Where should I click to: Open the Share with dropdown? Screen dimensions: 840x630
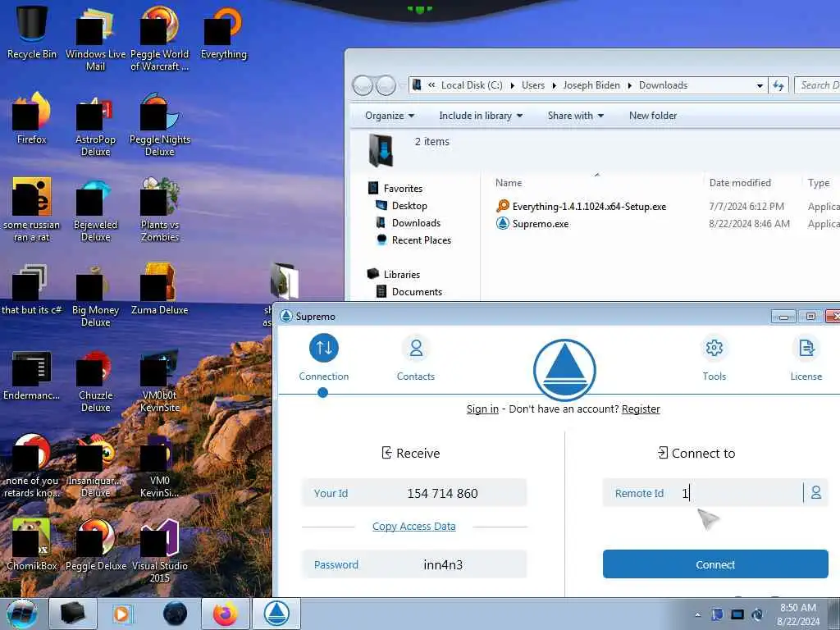pos(575,116)
